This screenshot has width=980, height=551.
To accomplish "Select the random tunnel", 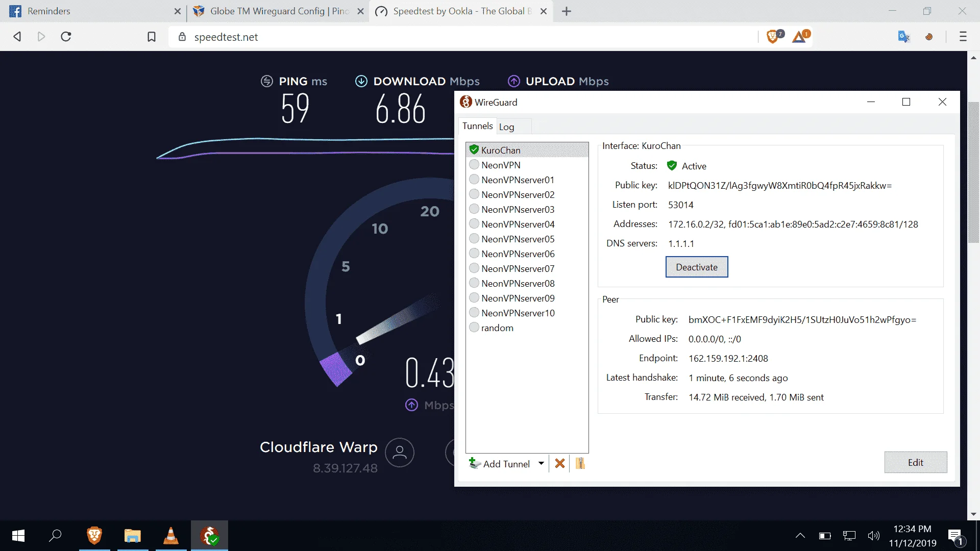I will 527,328.
